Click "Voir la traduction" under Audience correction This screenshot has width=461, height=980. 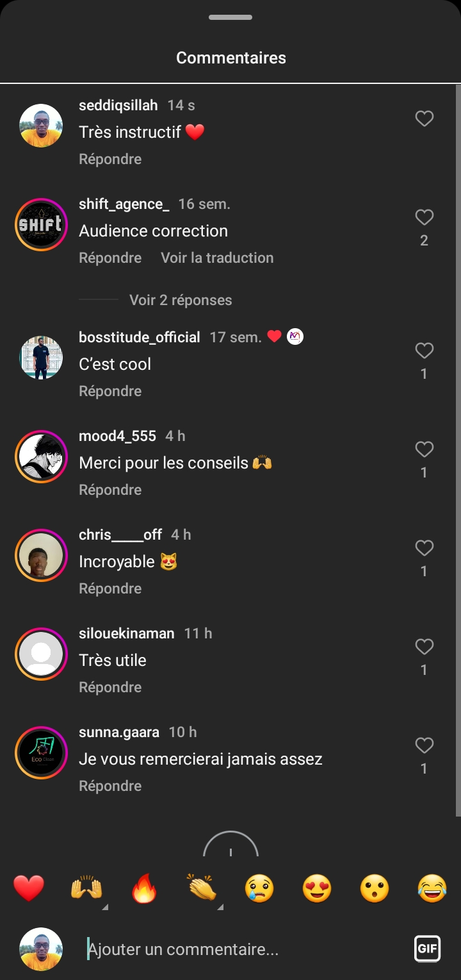(217, 258)
